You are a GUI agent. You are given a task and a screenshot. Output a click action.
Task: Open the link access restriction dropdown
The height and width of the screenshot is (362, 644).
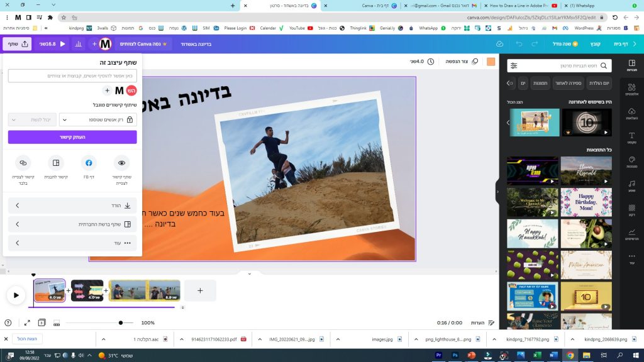click(97, 119)
